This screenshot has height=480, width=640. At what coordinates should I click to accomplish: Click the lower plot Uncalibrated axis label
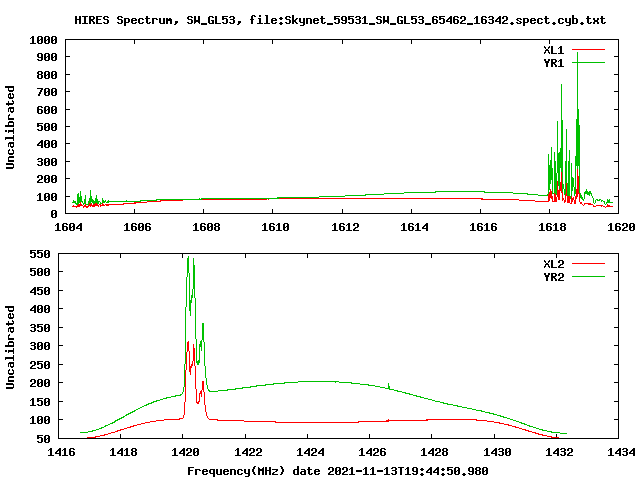10,347
